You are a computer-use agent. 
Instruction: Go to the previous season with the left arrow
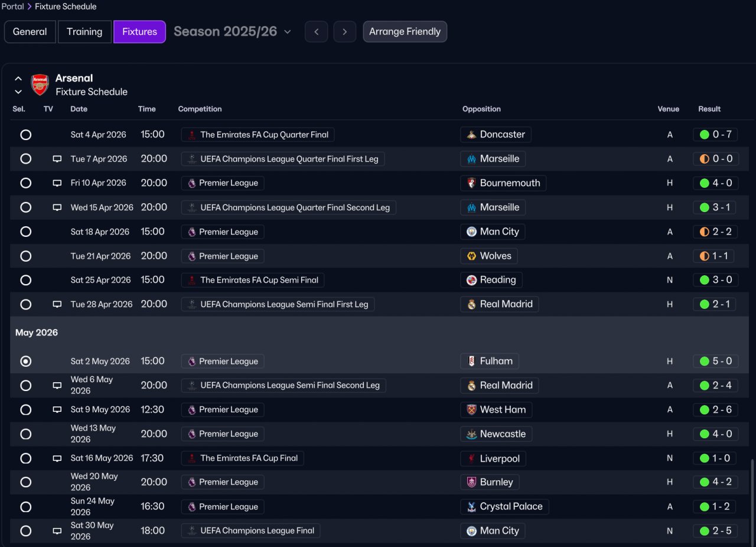pyautogui.click(x=317, y=32)
